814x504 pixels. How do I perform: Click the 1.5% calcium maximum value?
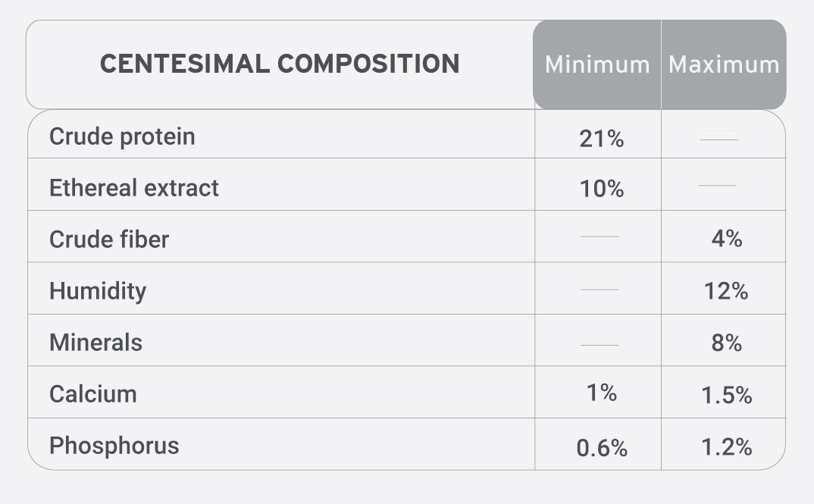(x=726, y=395)
